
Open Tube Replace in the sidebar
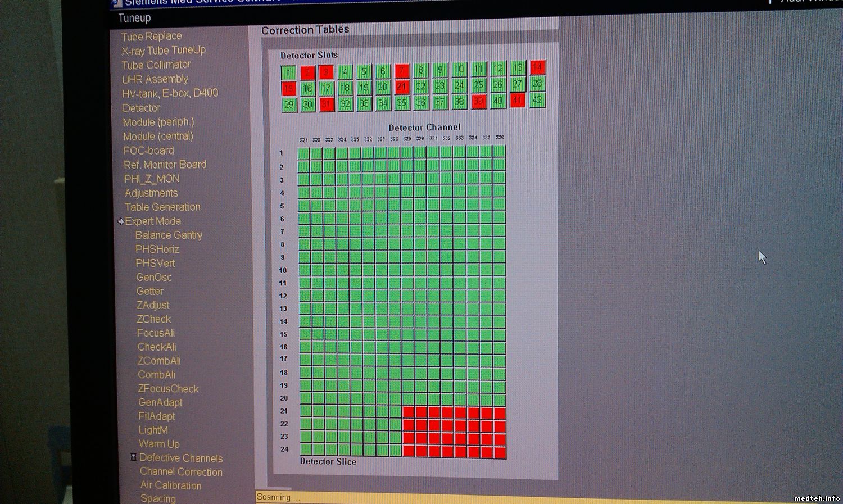coord(151,37)
